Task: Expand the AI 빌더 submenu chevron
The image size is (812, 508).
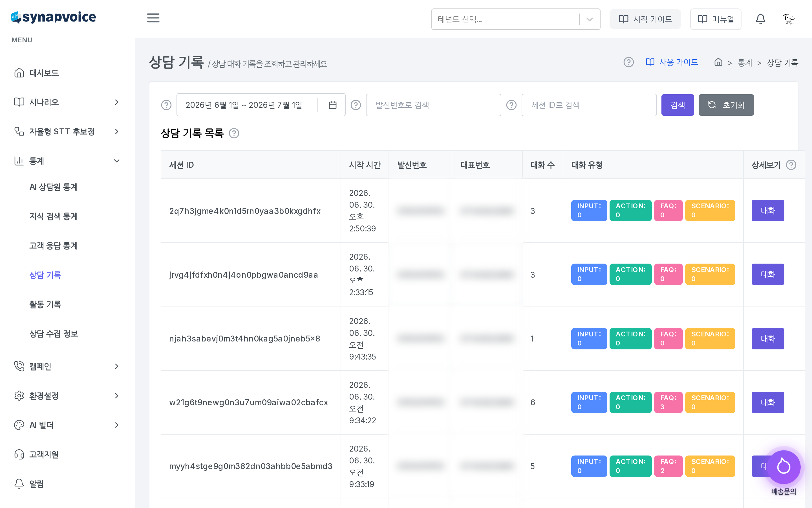Action: coord(116,425)
